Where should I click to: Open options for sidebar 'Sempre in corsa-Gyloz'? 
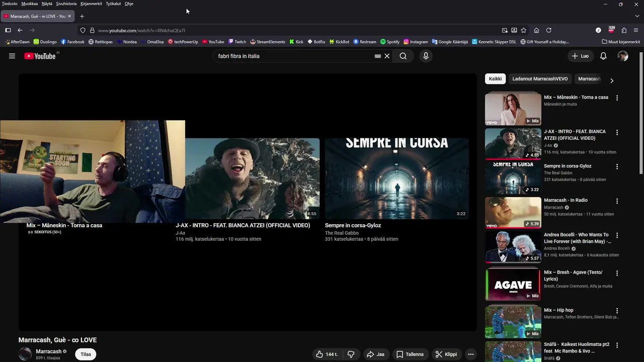[x=617, y=166]
